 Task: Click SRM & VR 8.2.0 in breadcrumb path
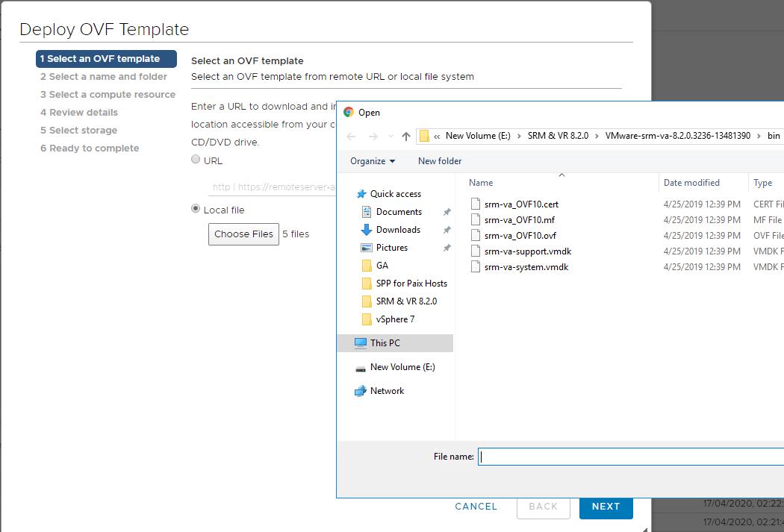coord(558,136)
